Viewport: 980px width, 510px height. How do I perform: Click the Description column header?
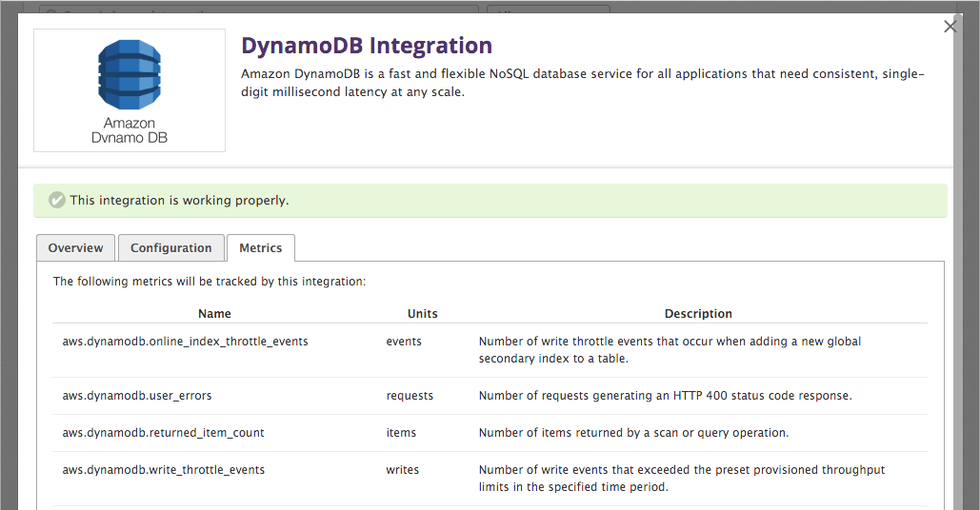coord(698,313)
